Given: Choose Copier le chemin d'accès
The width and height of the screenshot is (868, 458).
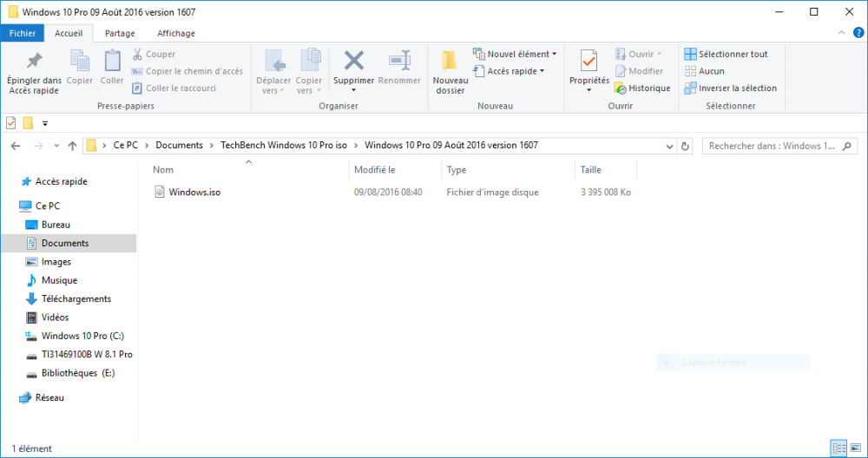Looking at the screenshot, I should click(187, 71).
